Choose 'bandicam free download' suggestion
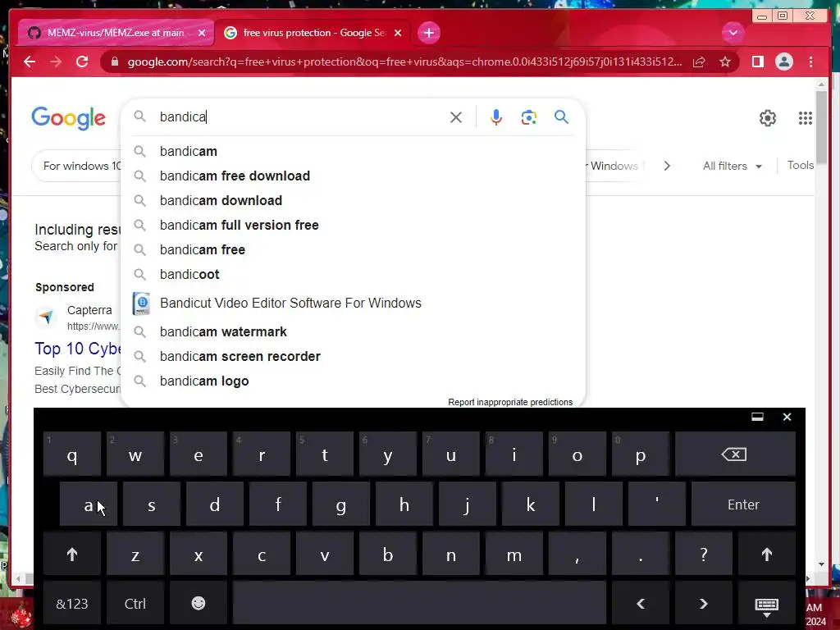This screenshot has height=630, width=840. click(x=354, y=176)
